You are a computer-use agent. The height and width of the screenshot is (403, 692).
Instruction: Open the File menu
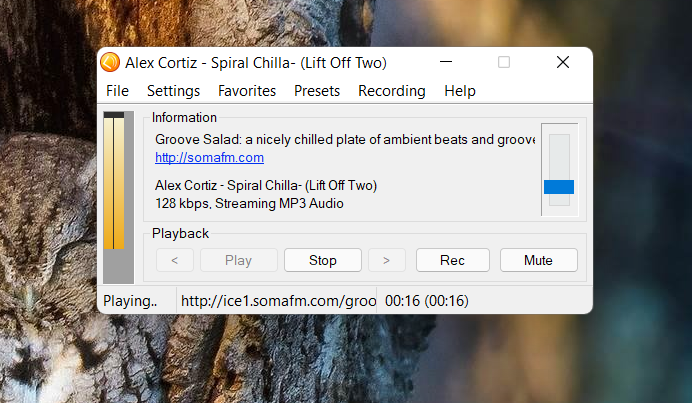point(117,91)
